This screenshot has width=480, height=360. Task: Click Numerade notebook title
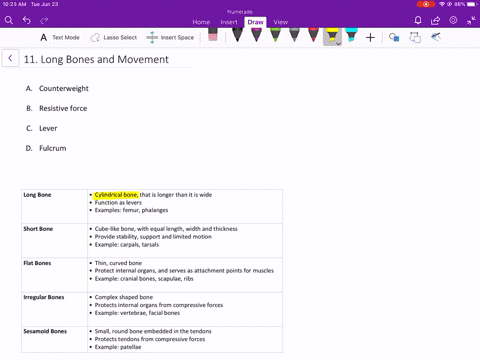pos(240,12)
